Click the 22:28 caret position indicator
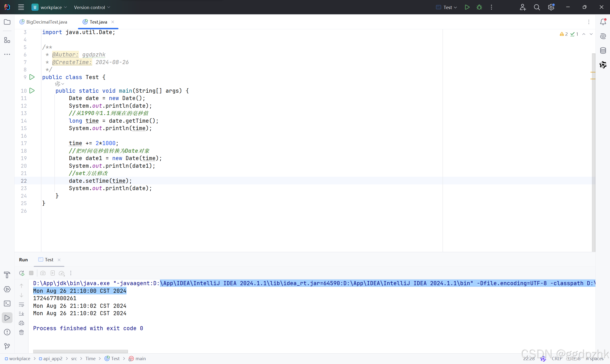 529,359
